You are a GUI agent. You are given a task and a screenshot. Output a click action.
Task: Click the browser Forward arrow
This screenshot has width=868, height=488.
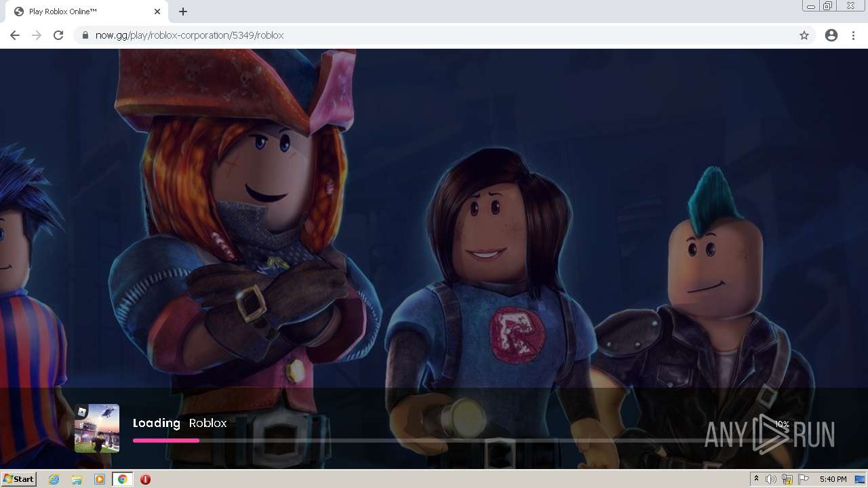coord(37,35)
